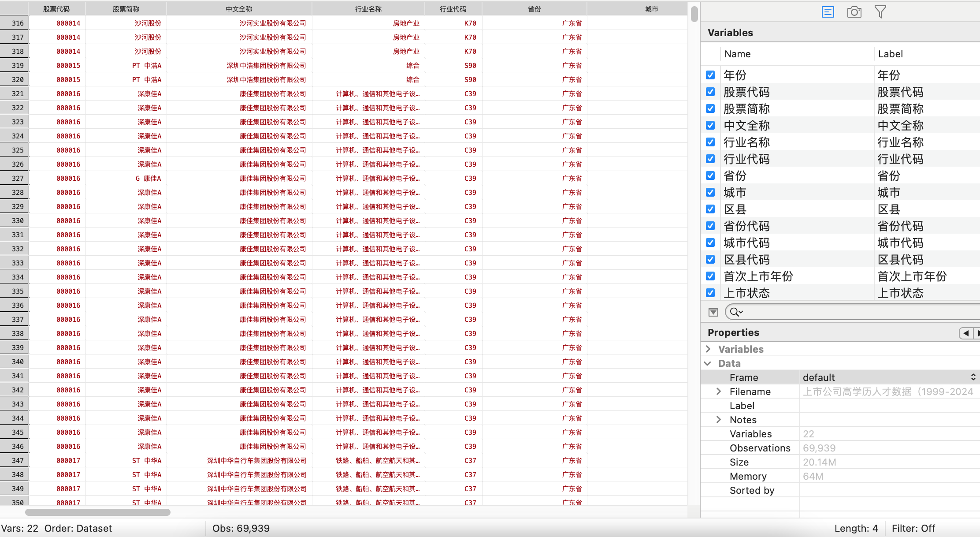Toggle the 行业代码 variable checkbox

(710, 159)
